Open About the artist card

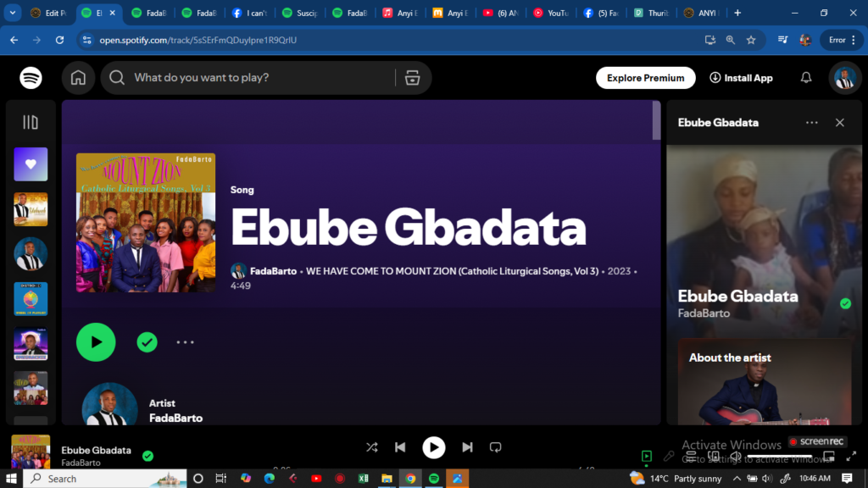(765, 382)
